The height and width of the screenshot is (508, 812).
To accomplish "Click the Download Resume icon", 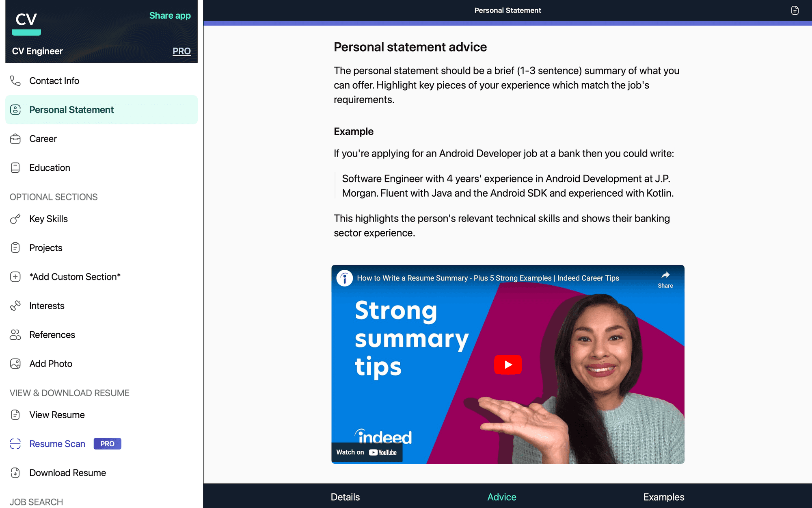I will (x=15, y=472).
